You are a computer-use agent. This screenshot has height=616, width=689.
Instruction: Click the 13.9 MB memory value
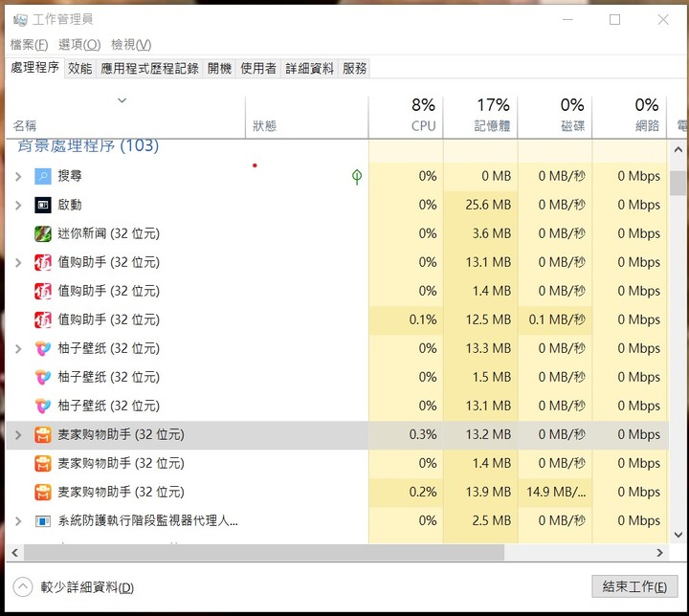click(x=488, y=492)
